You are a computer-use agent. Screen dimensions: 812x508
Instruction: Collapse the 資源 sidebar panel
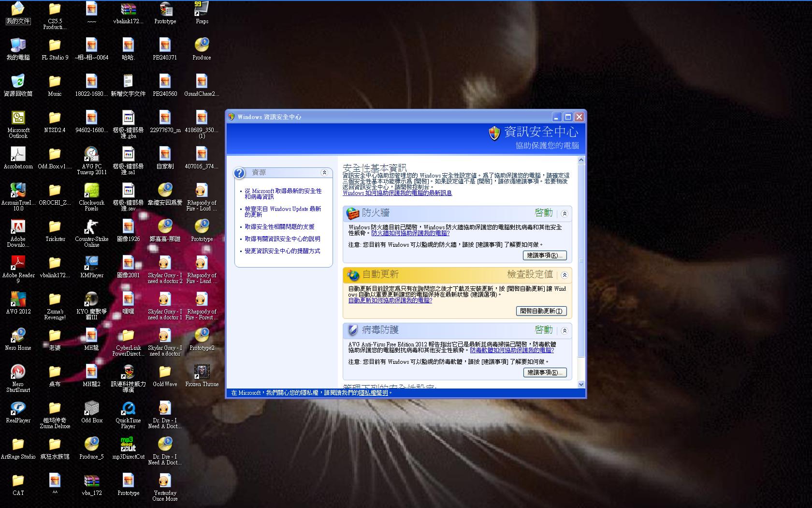[324, 173]
